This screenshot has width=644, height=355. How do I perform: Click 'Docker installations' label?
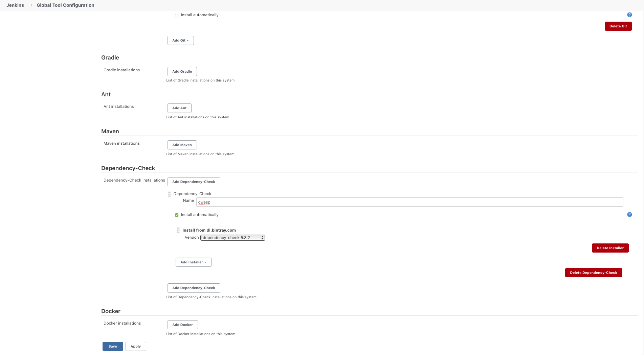coord(122,323)
